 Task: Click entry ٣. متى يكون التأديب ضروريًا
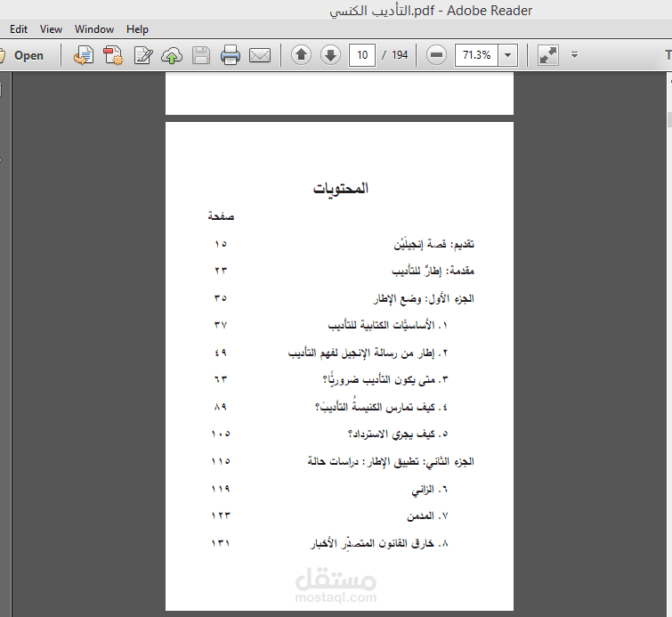(x=385, y=379)
